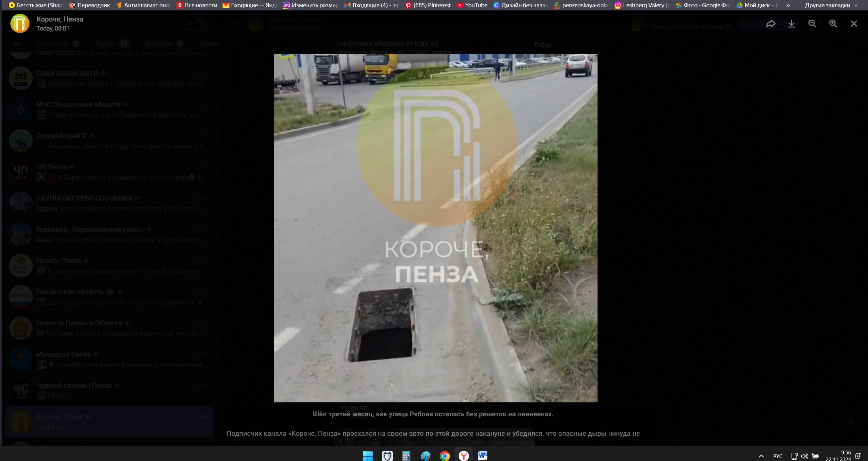Open the volume control in the system tray
The width and height of the screenshot is (868, 461).
[x=805, y=455]
